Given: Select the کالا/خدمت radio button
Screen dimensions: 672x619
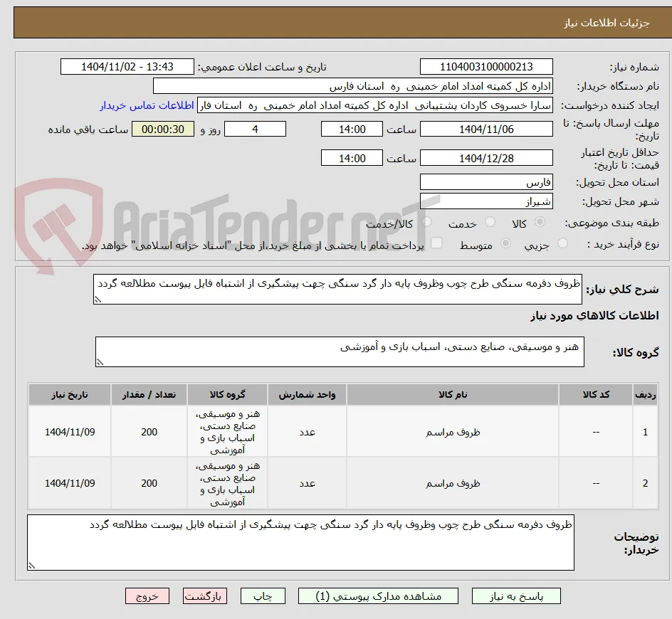Looking at the screenshot, I should click(x=426, y=222).
